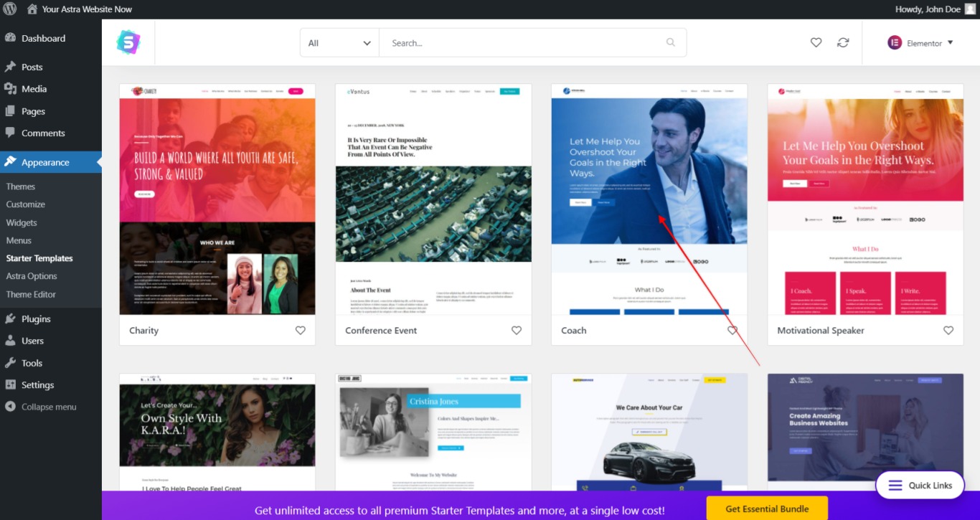Open Theme Editor submenu link
The width and height of the screenshot is (980, 520).
pos(31,294)
